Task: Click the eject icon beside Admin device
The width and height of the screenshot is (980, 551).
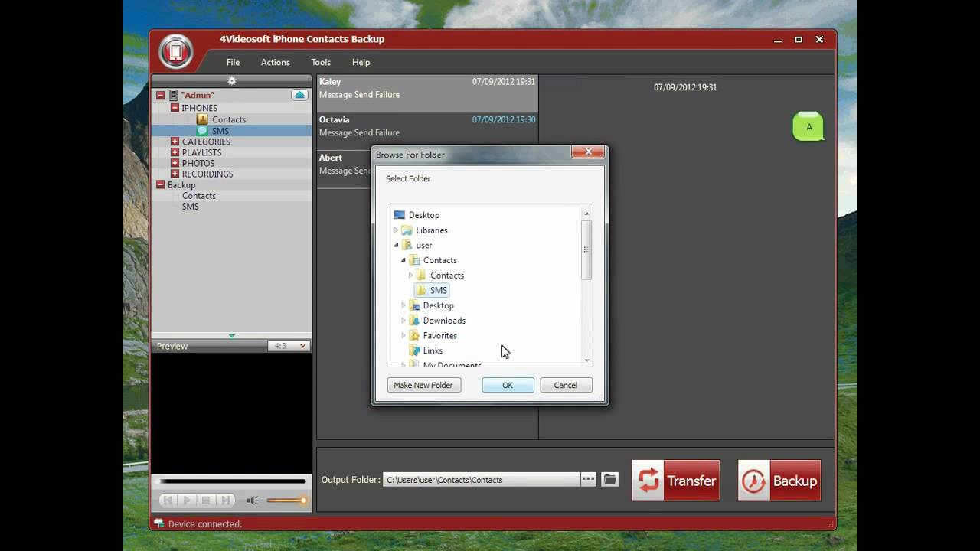Action: pyautogui.click(x=299, y=95)
